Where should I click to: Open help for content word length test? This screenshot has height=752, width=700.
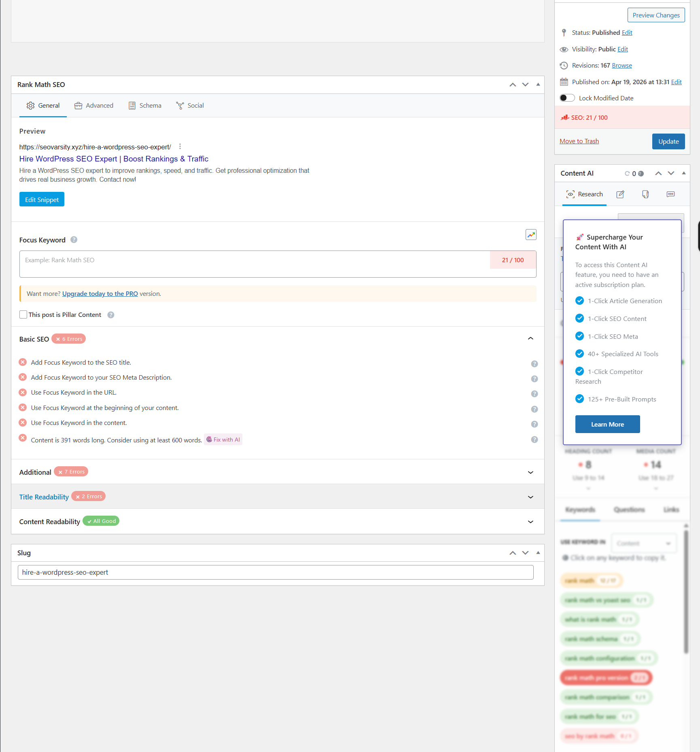click(x=535, y=440)
